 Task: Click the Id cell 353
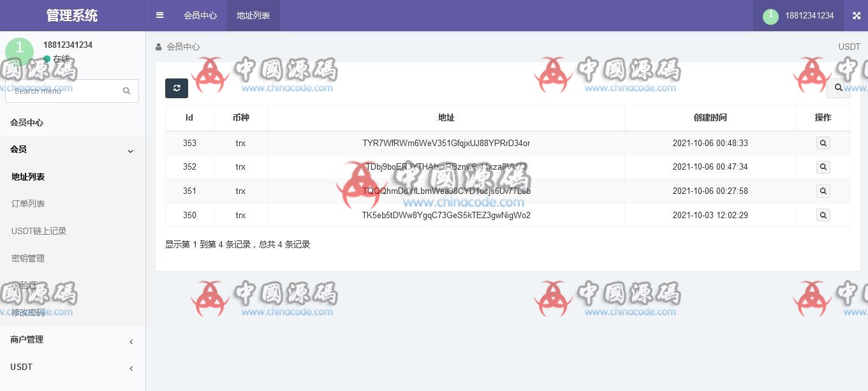point(189,143)
